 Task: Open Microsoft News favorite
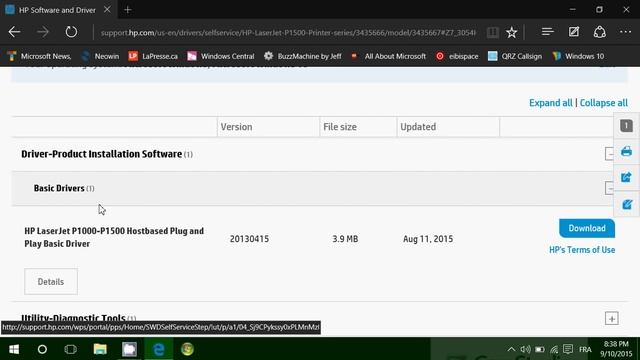39,56
